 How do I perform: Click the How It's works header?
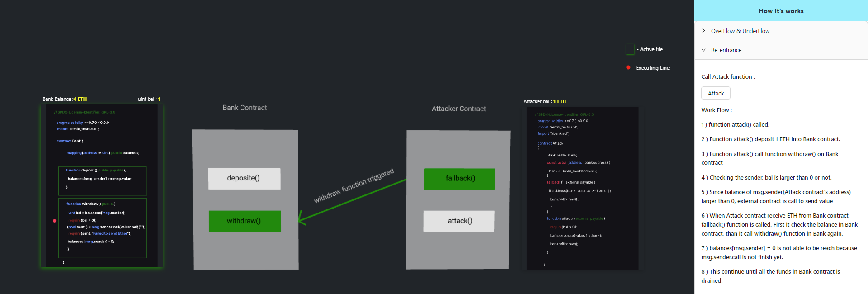781,11
